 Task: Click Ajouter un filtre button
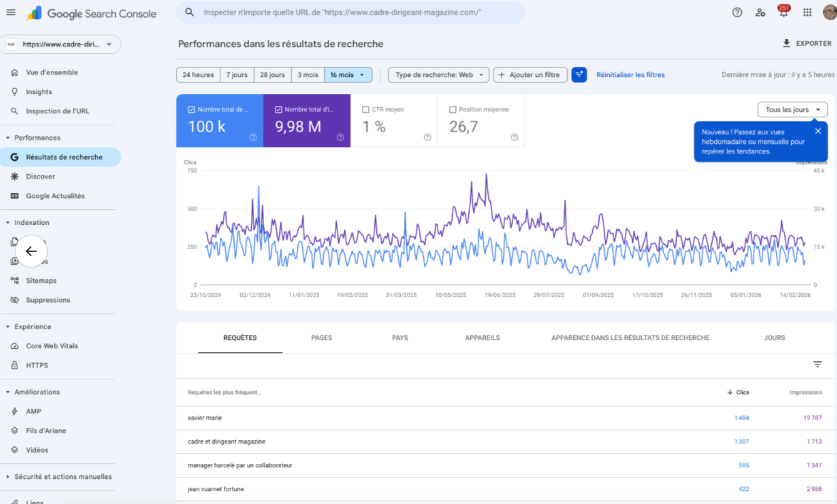[530, 75]
